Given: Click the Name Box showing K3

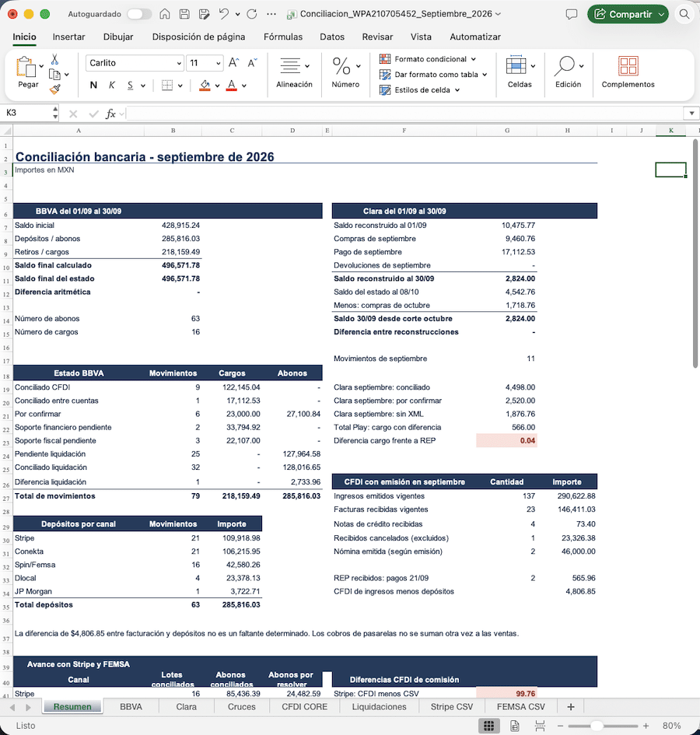Looking at the screenshot, I should 27,113.
